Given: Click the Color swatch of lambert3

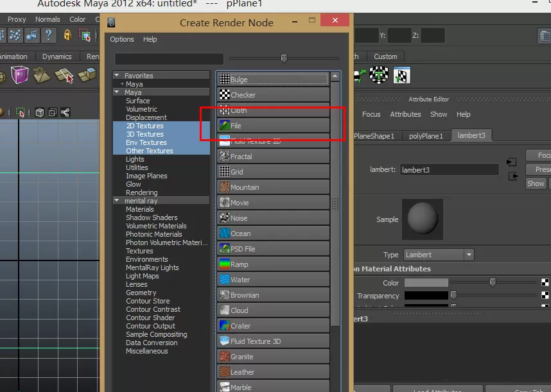Looking at the screenshot, I should pos(426,282).
